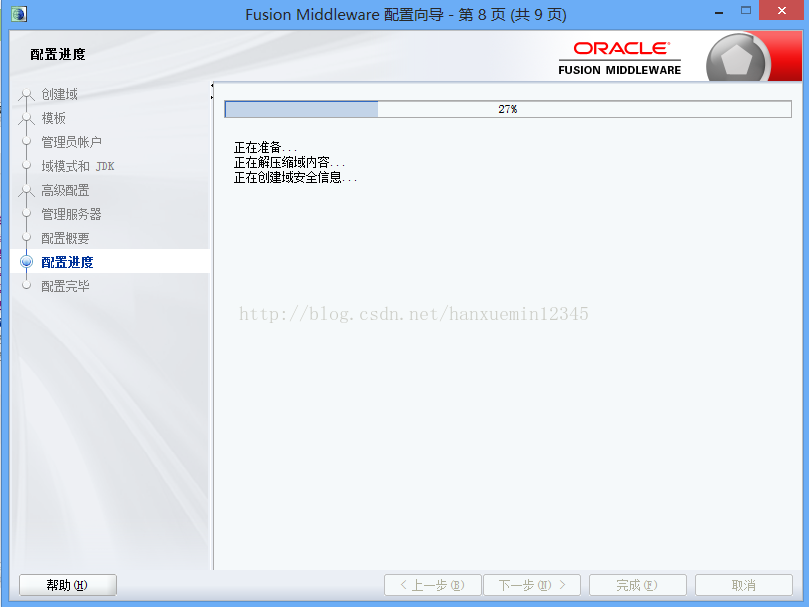Select the active 配置进度 step

[67, 262]
